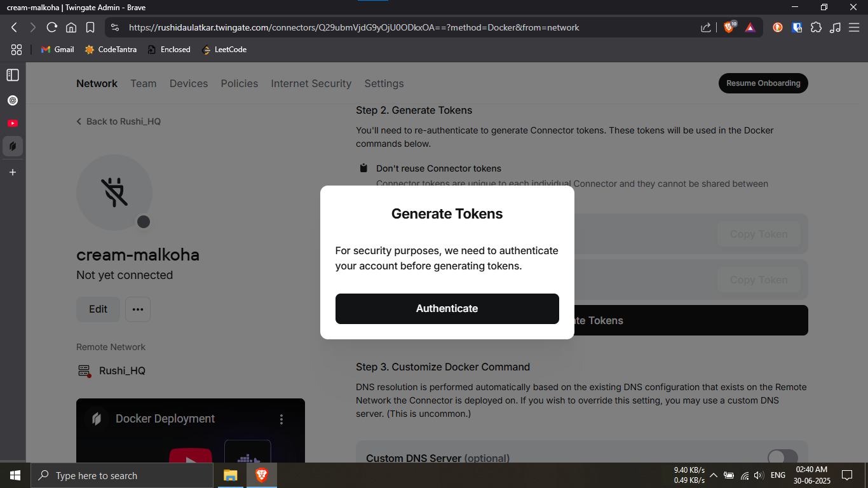Open the YouTube sidebar shortcut

(x=13, y=123)
